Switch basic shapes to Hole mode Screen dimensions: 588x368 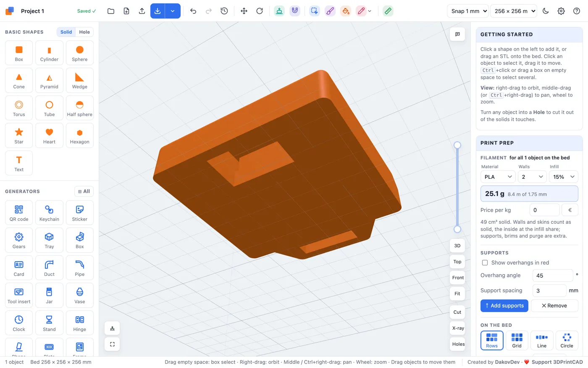click(84, 32)
